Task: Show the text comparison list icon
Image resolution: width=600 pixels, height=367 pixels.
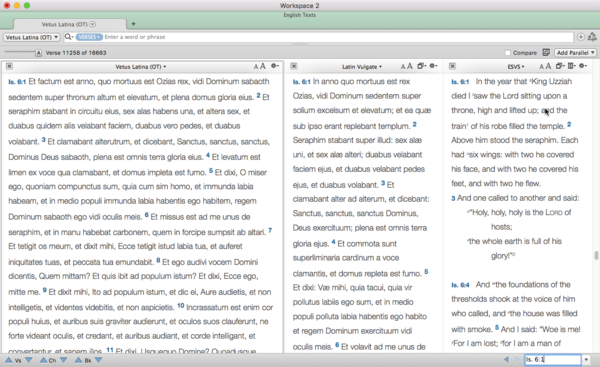Action: [546, 52]
